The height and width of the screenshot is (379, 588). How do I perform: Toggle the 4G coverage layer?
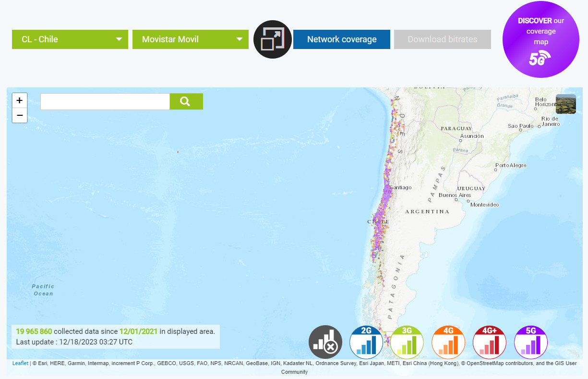pos(448,342)
